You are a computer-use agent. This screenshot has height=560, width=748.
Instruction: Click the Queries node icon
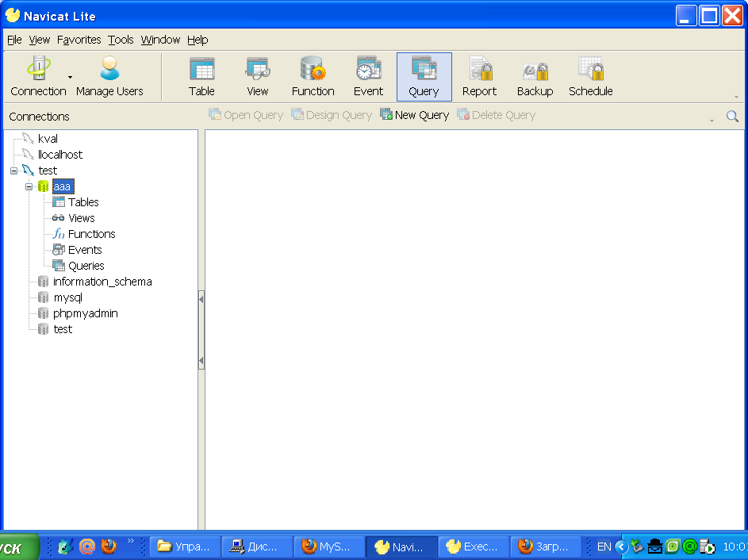pyautogui.click(x=59, y=266)
